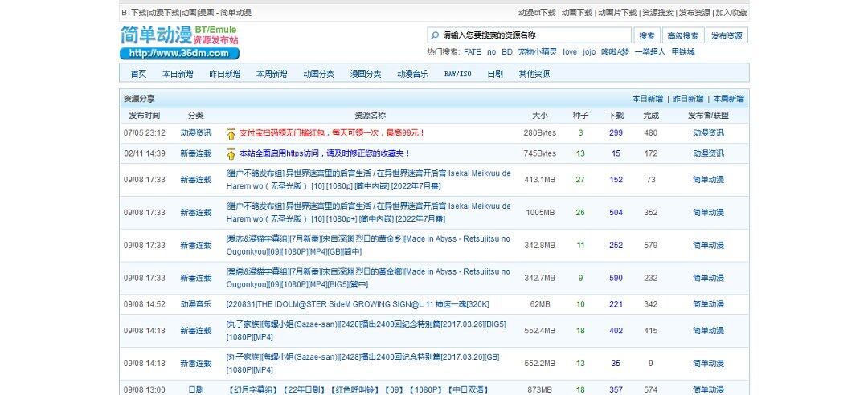868x395 pixels.
Task: Click 本周新增 in 资源分享 header
Action: coord(728,99)
